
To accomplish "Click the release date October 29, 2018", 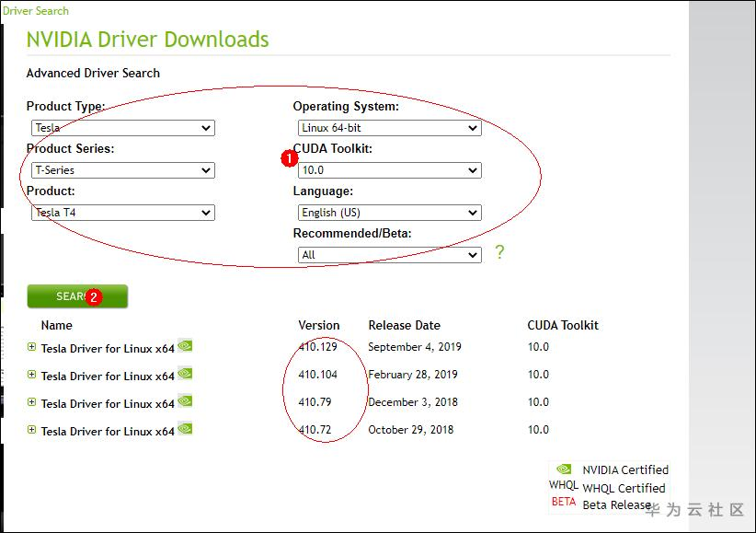I will [411, 430].
